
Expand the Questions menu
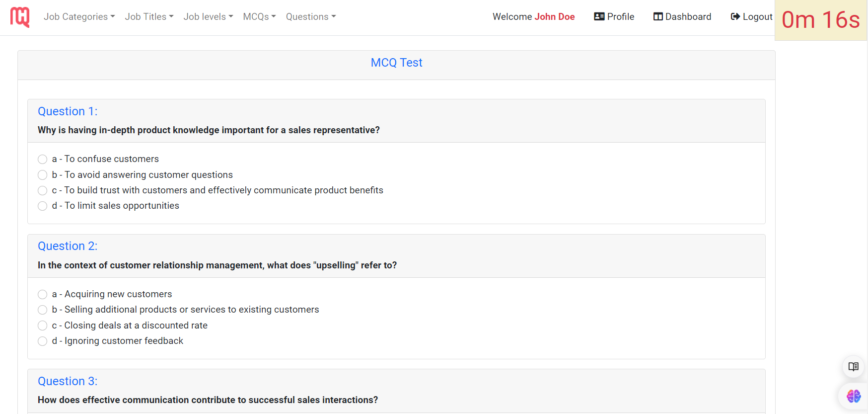click(x=311, y=16)
